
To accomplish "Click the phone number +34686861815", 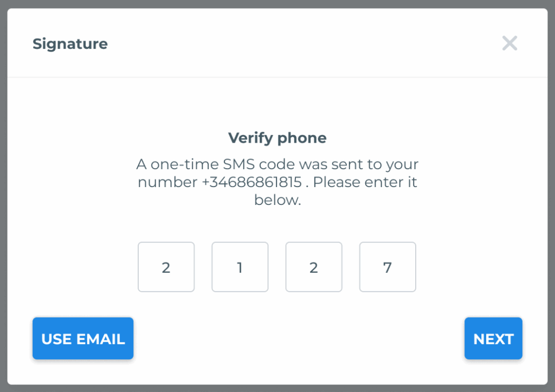I will coord(251,182).
